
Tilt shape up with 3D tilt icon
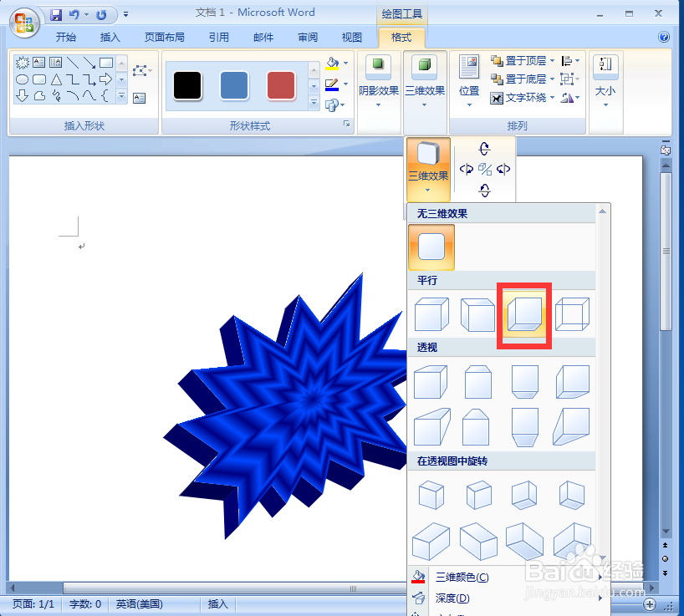click(485, 149)
